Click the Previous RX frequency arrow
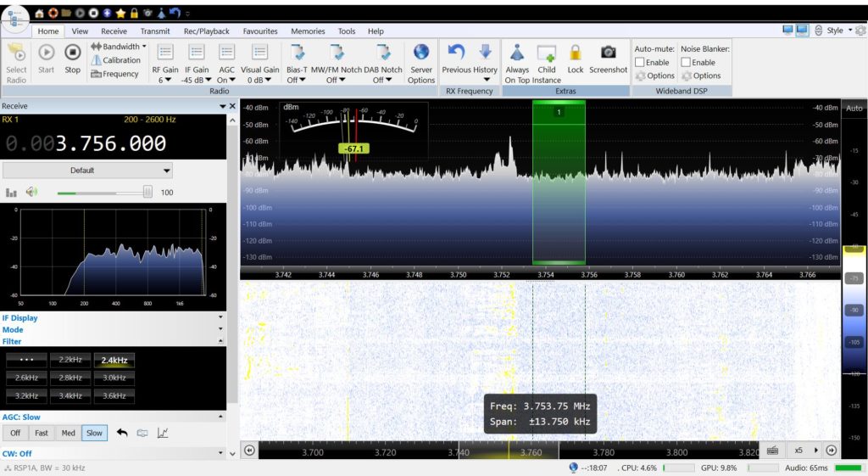868x476 pixels. pyautogui.click(x=456, y=52)
